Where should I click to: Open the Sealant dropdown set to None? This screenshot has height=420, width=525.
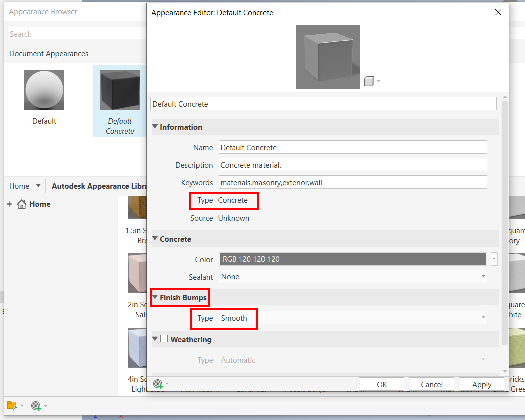click(x=483, y=277)
